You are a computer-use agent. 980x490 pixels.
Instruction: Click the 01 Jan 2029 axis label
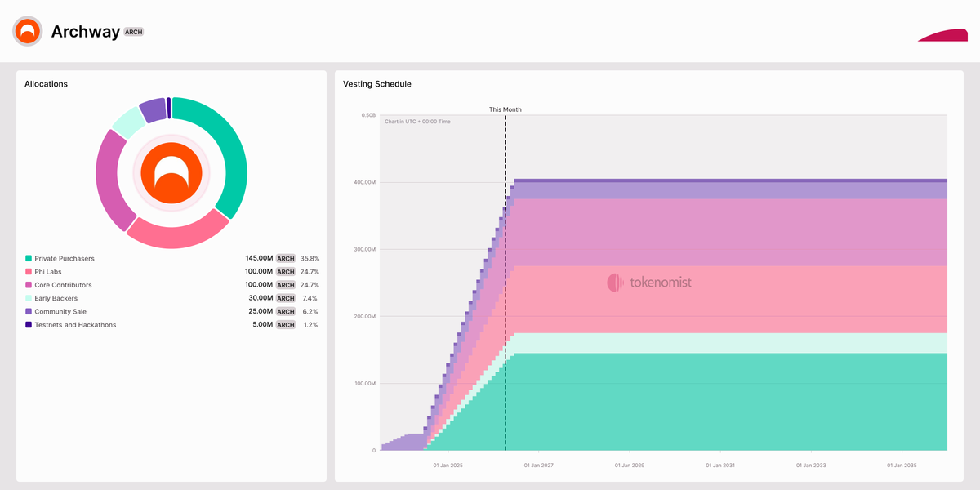pyautogui.click(x=633, y=465)
